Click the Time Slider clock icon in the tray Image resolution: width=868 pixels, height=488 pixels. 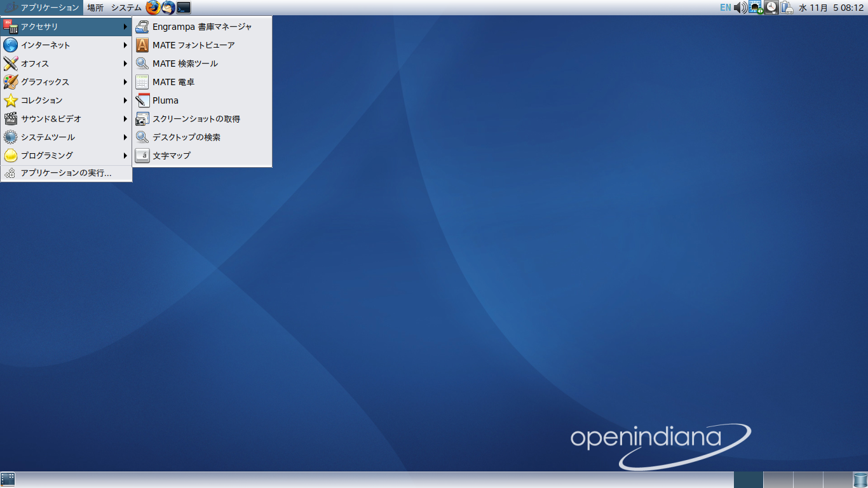pyautogui.click(x=771, y=8)
